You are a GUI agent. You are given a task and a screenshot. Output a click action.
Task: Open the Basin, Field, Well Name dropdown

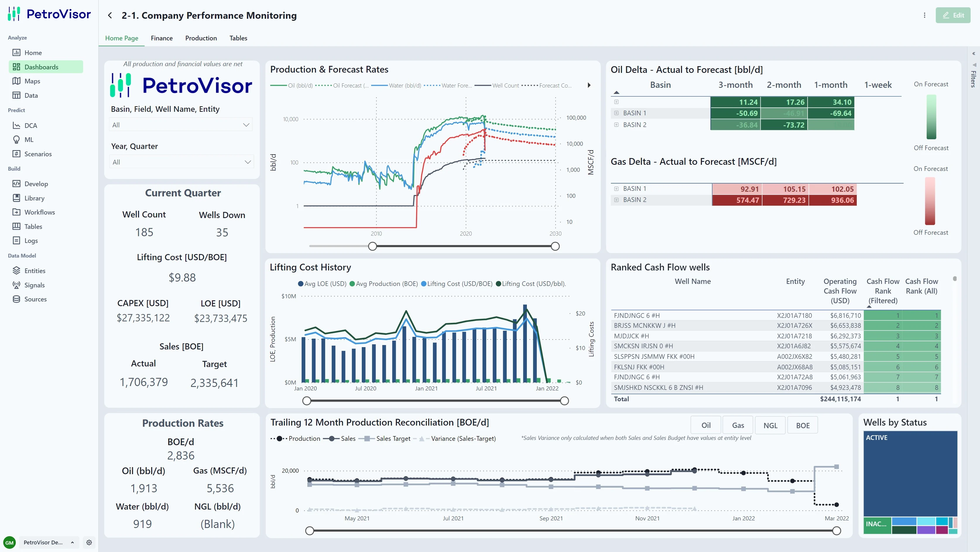point(181,125)
